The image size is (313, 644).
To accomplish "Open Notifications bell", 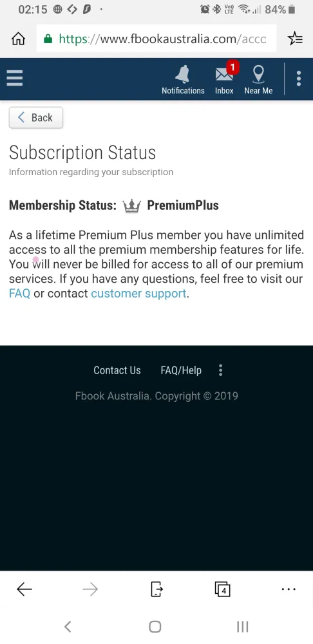I will pyautogui.click(x=183, y=80).
